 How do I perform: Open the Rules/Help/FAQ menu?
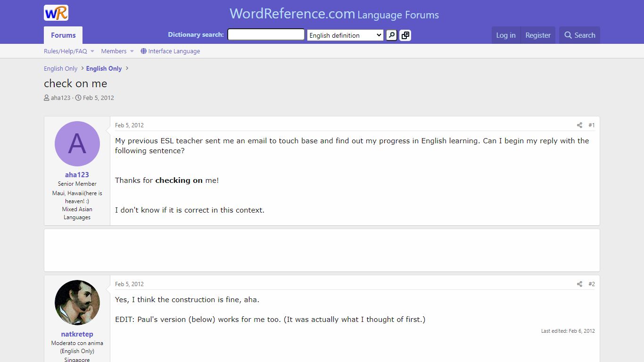point(66,51)
